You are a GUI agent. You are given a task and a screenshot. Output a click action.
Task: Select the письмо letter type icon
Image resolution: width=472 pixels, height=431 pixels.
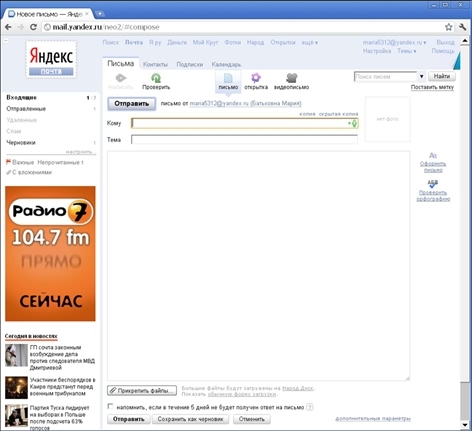point(228,78)
